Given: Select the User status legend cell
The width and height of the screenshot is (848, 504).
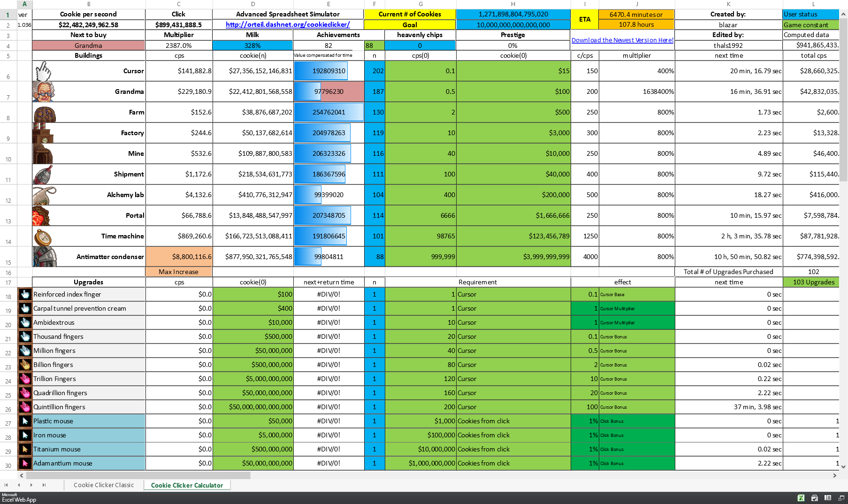Looking at the screenshot, I should [x=811, y=14].
